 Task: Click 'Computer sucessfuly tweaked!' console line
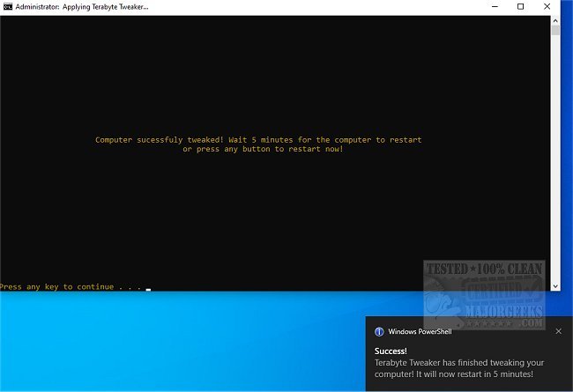pyautogui.click(x=258, y=140)
